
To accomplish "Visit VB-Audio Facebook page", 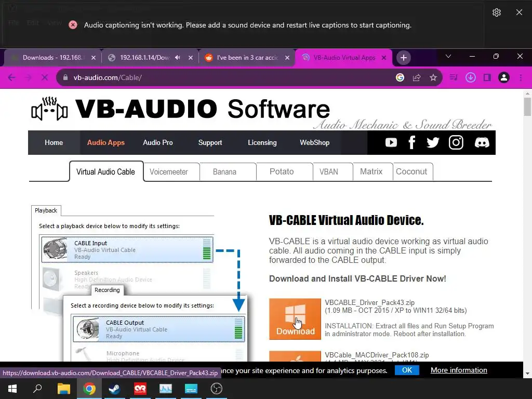I will point(411,142).
